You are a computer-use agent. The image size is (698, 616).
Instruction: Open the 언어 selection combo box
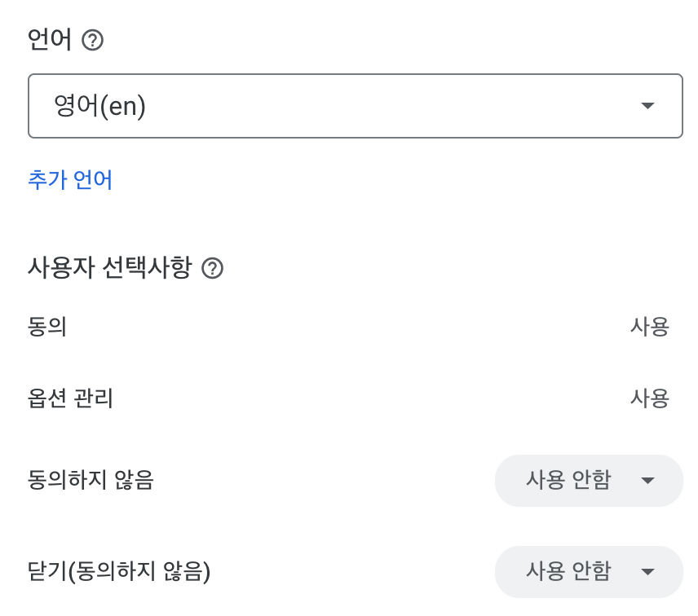point(355,106)
